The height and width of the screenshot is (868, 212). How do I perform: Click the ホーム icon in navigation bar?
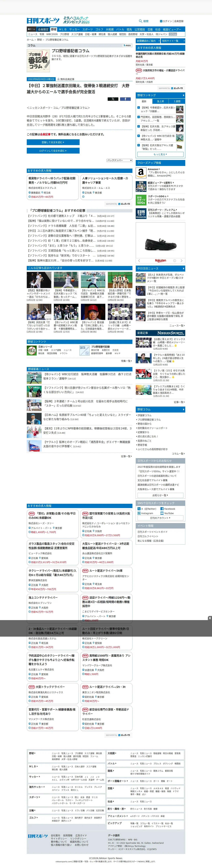click(x=32, y=29)
